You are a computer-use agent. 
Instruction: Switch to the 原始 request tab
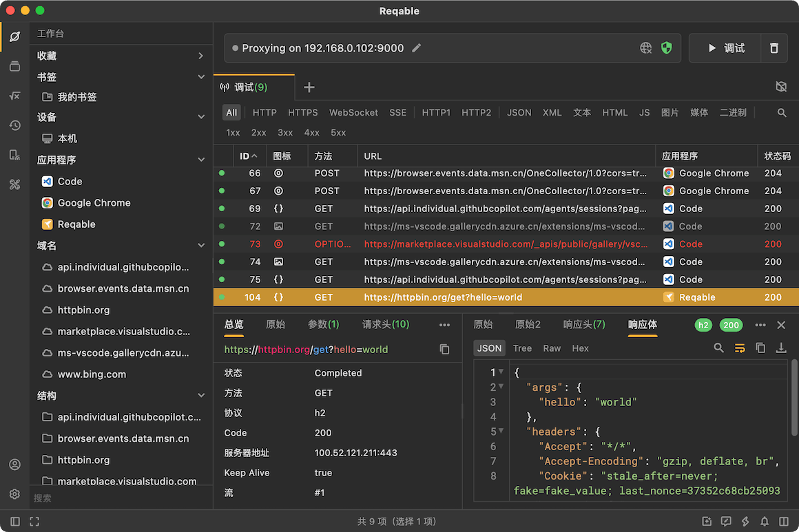pyautogui.click(x=275, y=325)
